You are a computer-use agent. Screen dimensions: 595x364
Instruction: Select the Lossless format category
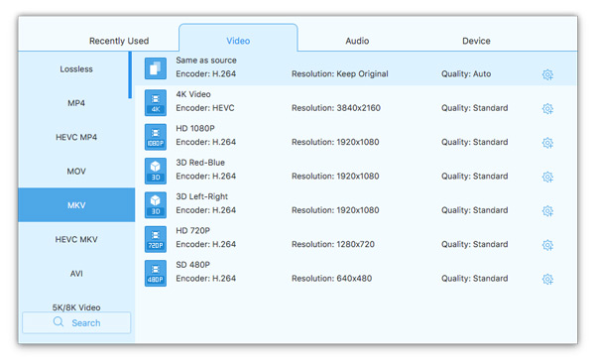pos(76,69)
